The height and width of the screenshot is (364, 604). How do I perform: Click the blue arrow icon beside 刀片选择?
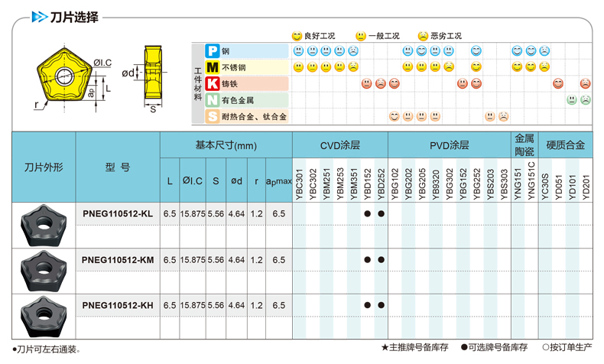(40, 17)
